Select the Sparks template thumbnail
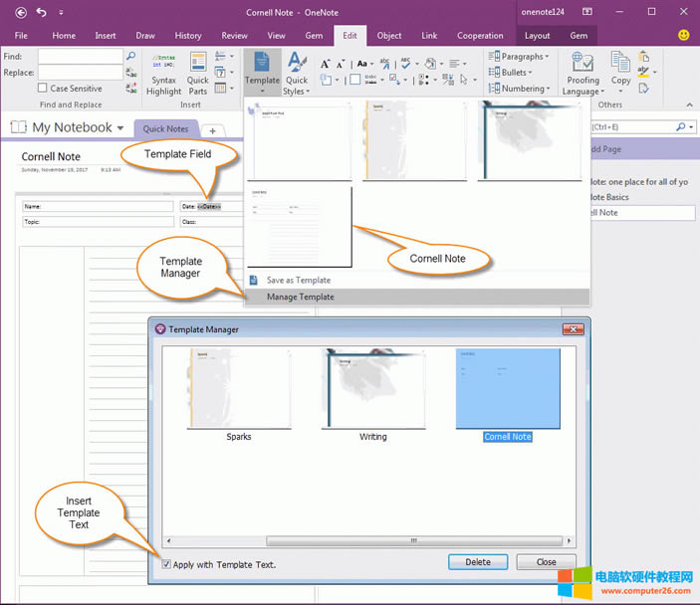 239,390
